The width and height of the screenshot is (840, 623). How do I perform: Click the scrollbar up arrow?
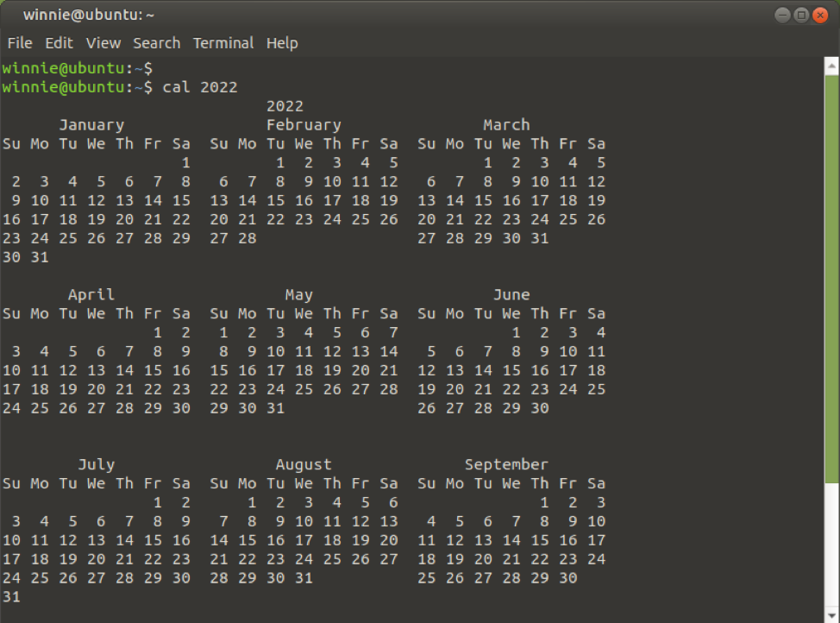(831, 66)
